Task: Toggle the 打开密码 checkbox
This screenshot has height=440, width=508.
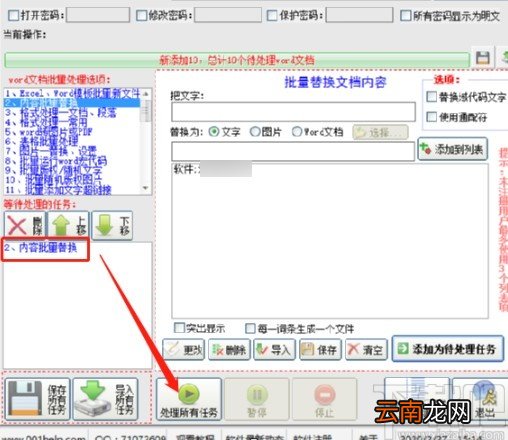Action: [14, 15]
